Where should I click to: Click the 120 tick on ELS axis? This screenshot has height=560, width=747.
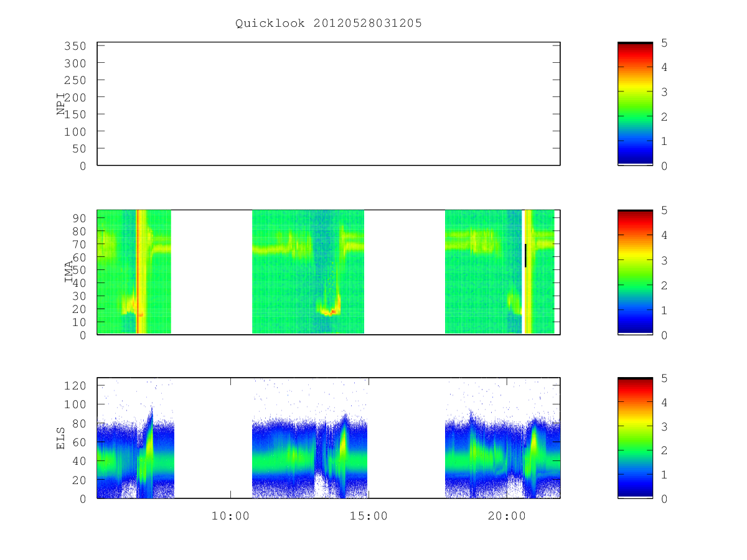pyautogui.click(x=74, y=386)
